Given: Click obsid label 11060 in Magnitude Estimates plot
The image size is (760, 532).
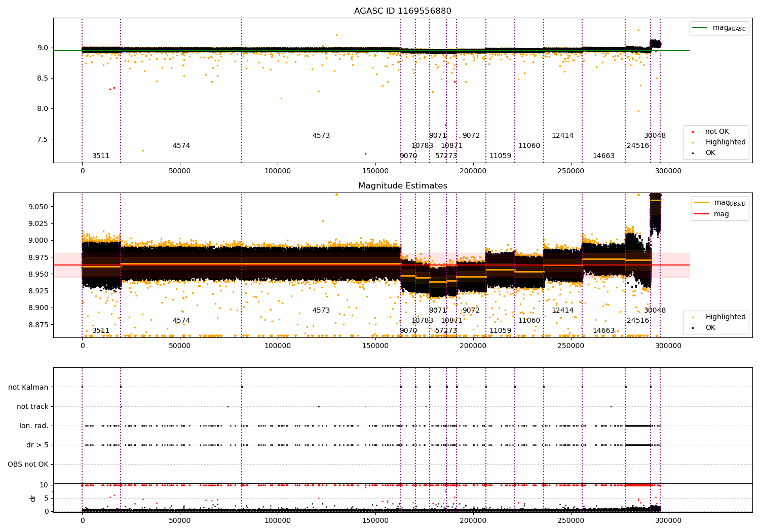Looking at the screenshot, I should pos(529,321).
